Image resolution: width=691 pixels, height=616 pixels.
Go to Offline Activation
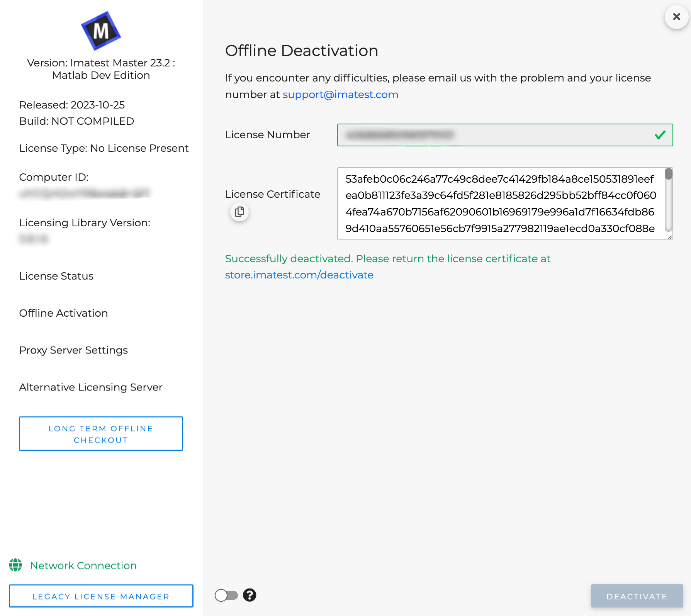[x=63, y=313]
